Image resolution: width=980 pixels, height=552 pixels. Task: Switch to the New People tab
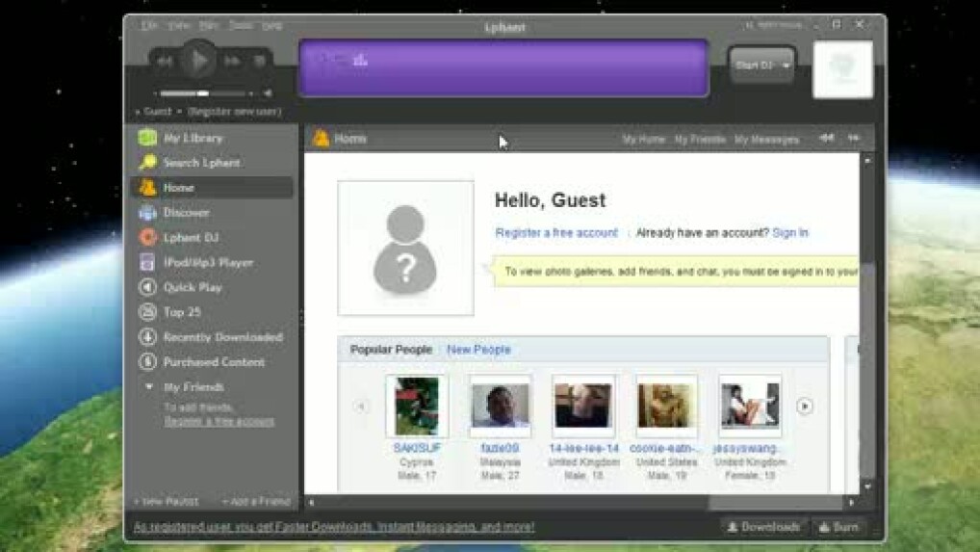[x=478, y=350]
